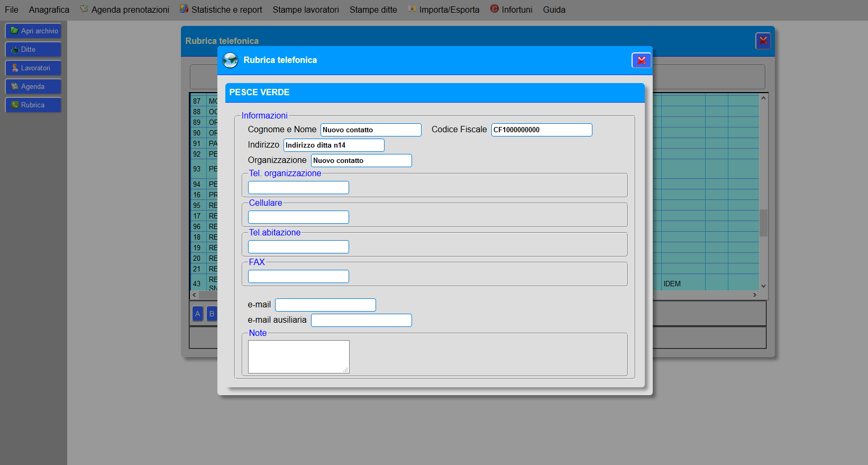Click the Infortuni red icon

495,8
